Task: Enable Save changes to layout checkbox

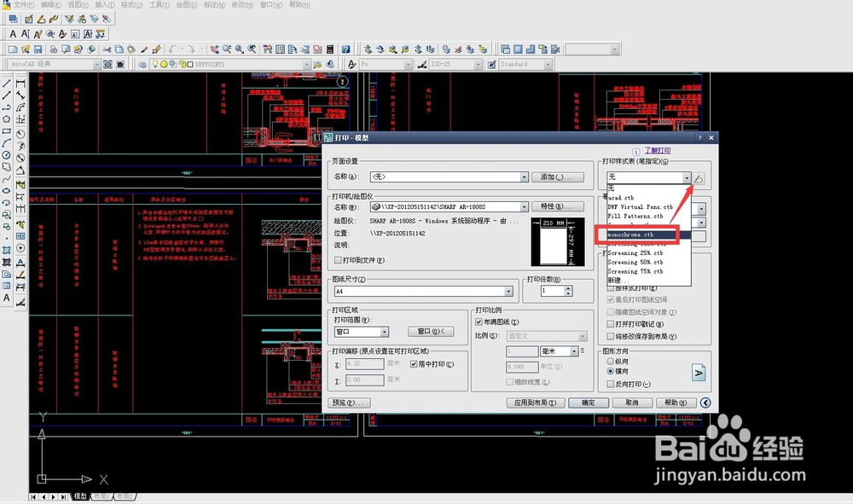Action: click(x=611, y=337)
